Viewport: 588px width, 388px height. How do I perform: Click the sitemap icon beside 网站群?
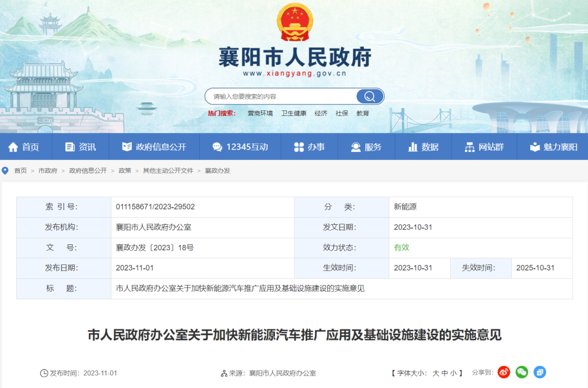tap(469, 147)
